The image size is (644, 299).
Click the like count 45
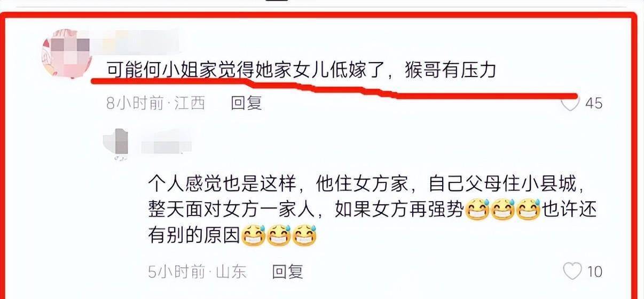[594, 103]
